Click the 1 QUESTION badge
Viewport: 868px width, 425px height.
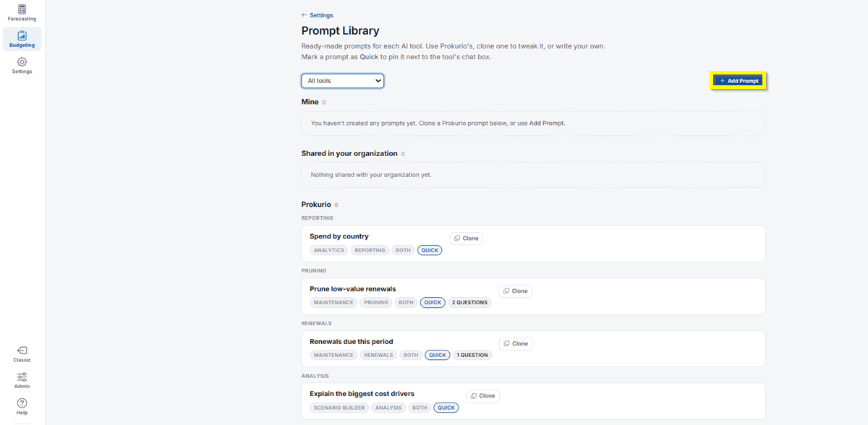tap(472, 356)
